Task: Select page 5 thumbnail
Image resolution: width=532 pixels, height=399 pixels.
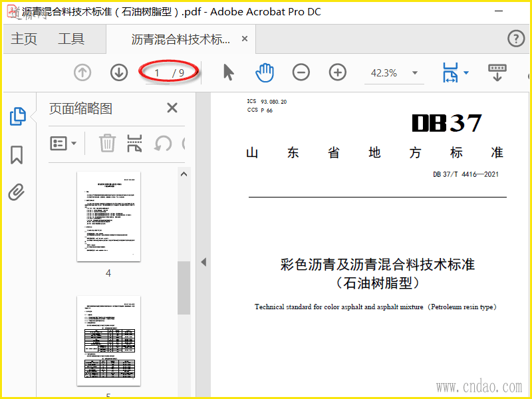Action: coord(108,341)
